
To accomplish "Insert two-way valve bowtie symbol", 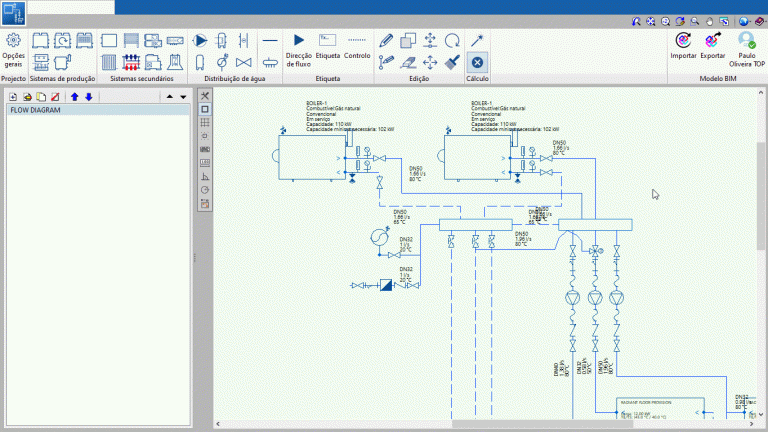I will 243,62.
